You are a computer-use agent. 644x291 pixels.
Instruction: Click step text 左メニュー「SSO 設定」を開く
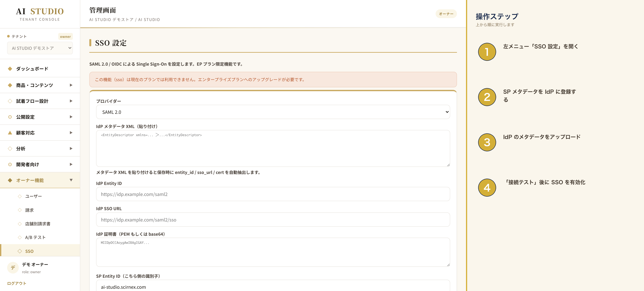point(540,46)
